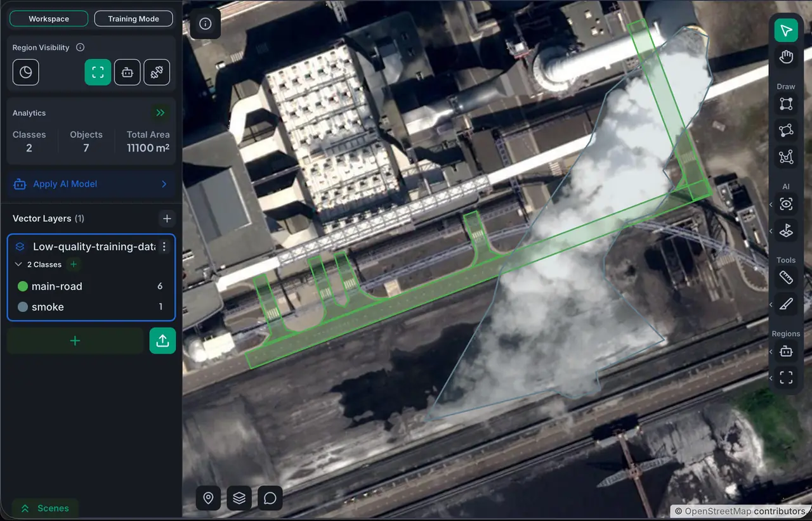This screenshot has width=812, height=521.
Task: Select the ruler measure tool
Action: tap(786, 278)
